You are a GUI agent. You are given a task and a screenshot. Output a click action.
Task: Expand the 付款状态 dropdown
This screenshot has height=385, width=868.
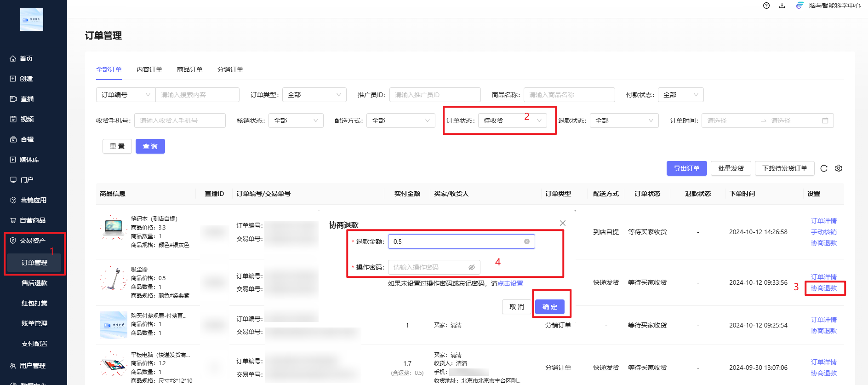click(x=680, y=95)
